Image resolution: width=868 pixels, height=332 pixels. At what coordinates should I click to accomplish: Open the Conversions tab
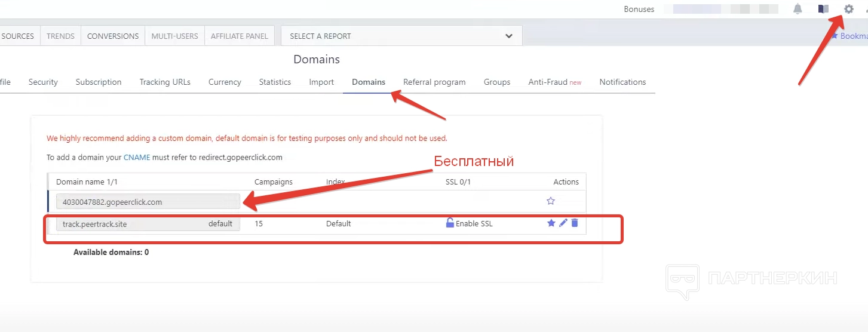pos(113,36)
